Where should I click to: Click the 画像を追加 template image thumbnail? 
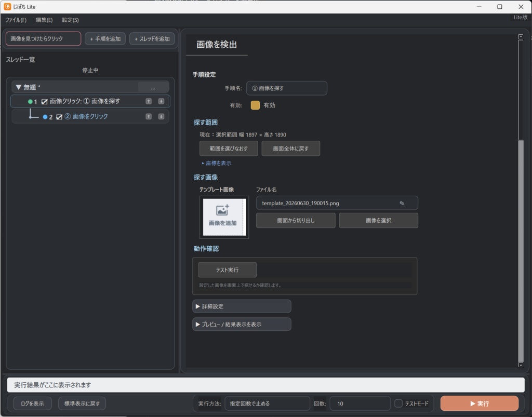point(224,217)
